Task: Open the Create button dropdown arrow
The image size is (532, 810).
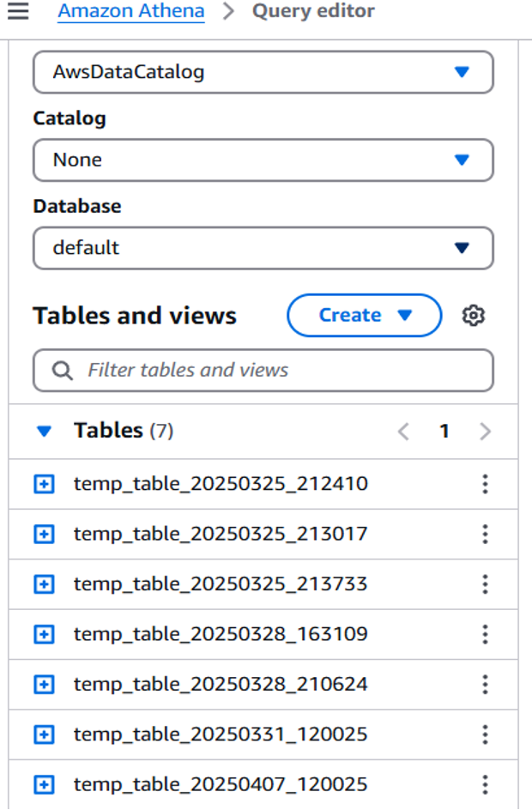Action: point(404,315)
